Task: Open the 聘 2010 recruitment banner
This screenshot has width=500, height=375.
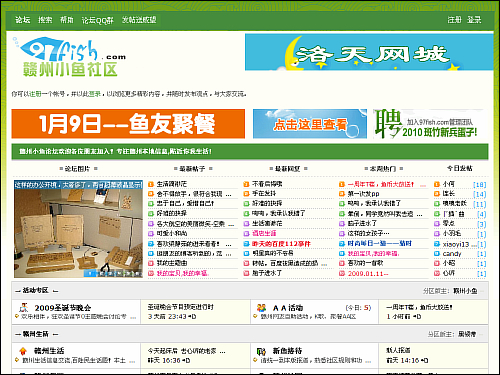Action: [x=430, y=124]
